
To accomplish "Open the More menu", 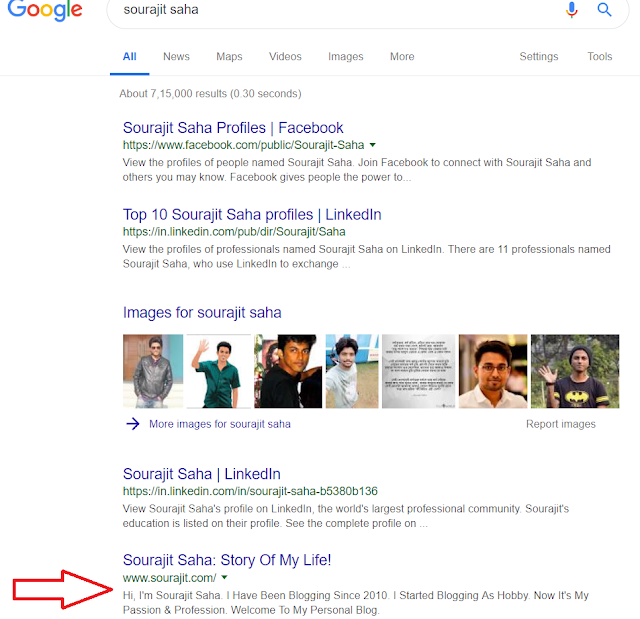I will 402,56.
